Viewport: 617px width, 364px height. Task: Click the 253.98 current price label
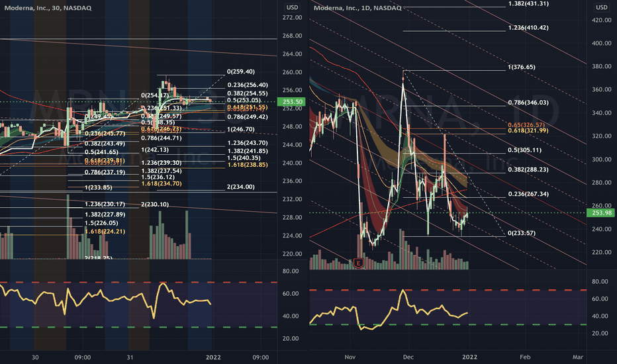601,213
